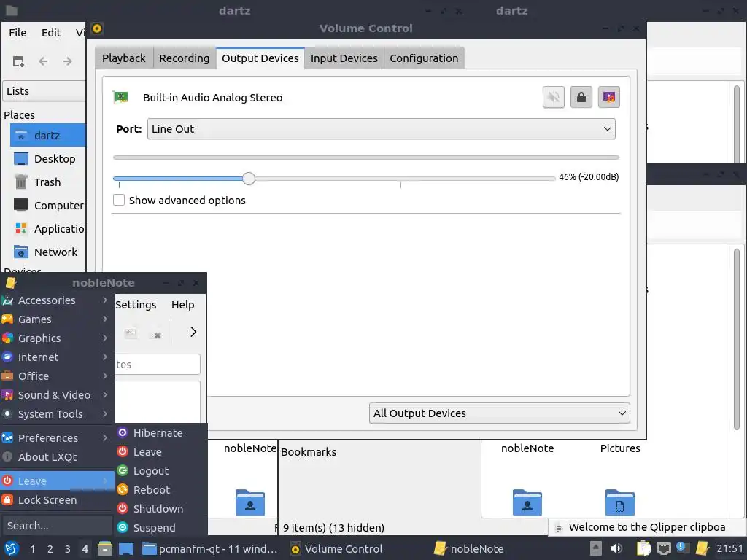This screenshot has height=560, width=747.
Task: Switch to virtual desktop 4
Action: (85, 549)
